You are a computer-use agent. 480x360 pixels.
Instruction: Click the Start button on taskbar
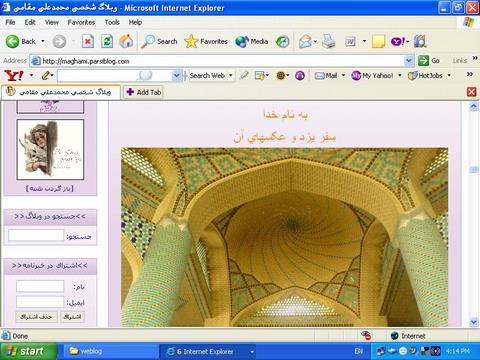(28, 351)
